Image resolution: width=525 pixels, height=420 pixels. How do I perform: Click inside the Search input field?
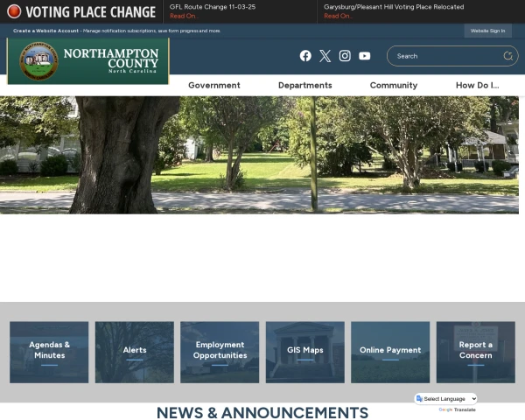(444, 56)
